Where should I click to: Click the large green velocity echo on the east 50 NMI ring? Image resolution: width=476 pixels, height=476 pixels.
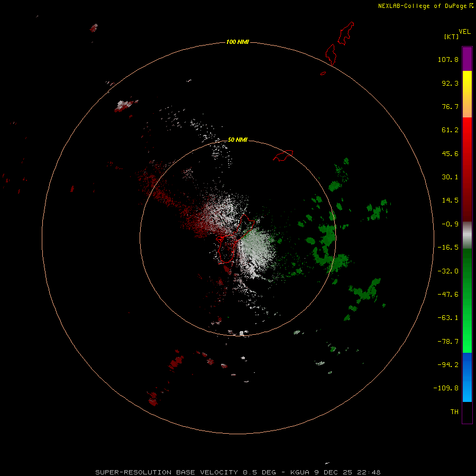point(327,235)
